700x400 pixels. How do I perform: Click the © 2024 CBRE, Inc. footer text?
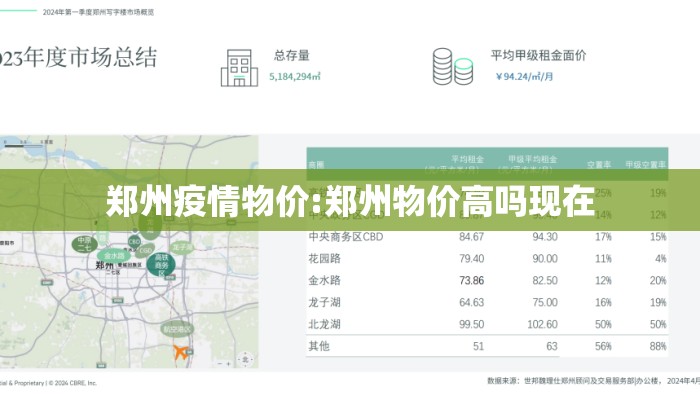pos(73,383)
